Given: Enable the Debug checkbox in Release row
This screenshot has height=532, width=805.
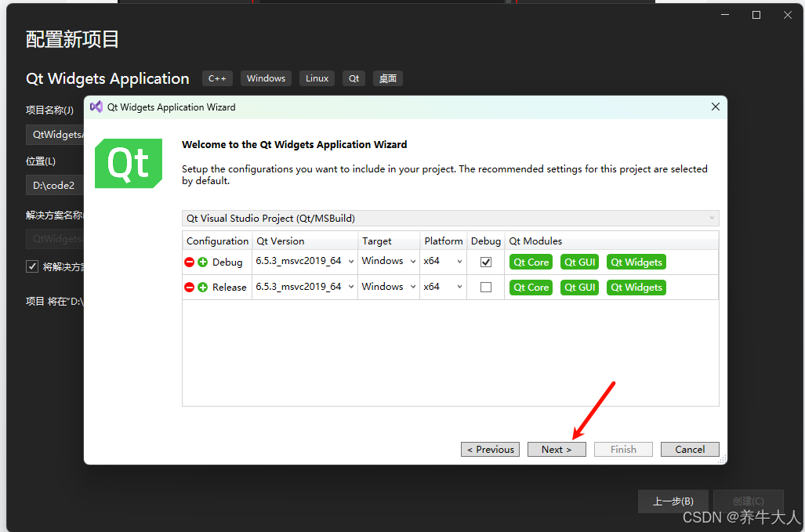Looking at the screenshot, I should [486, 288].
